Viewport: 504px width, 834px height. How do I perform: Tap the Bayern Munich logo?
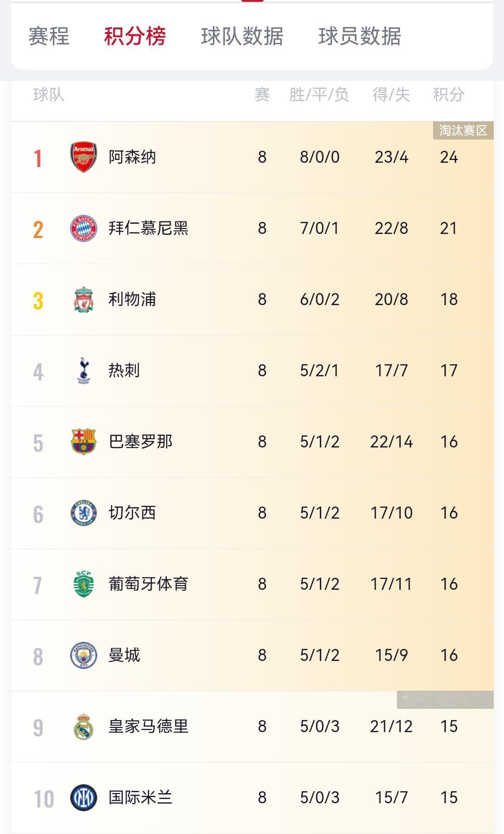coord(84,228)
